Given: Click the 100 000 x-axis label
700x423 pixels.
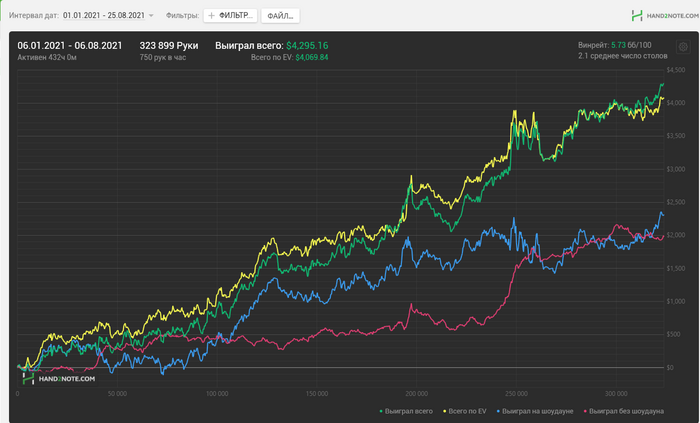Looking at the screenshot, I should click(x=217, y=394).
